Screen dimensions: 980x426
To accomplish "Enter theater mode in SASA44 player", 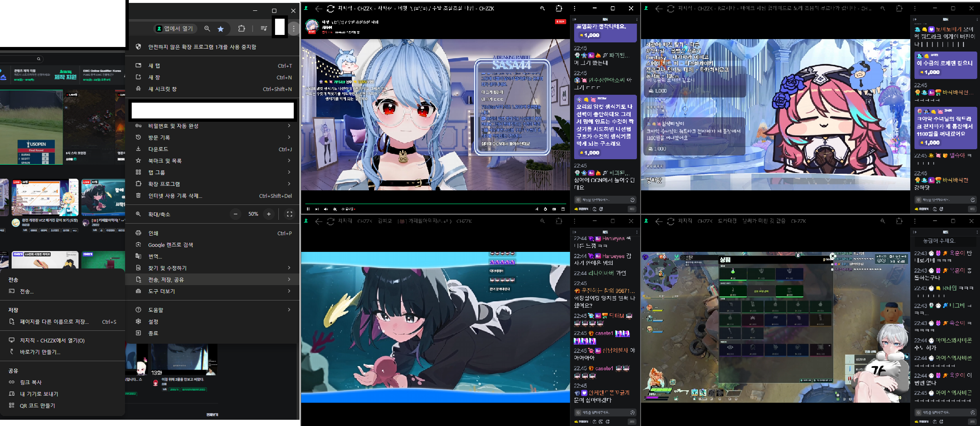I will [x=554, y=209].
